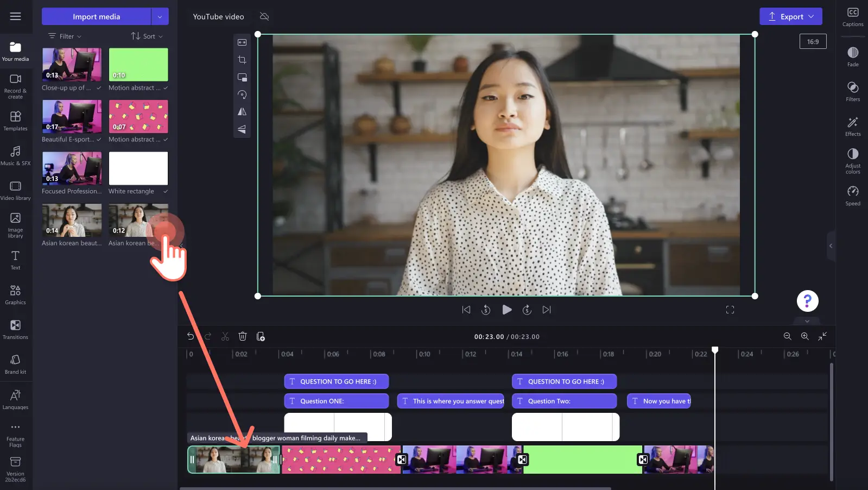This screenshot has width=868, height=490.
Task: Open the Graphics sidebar panel
Action: [x=15, y=294]
